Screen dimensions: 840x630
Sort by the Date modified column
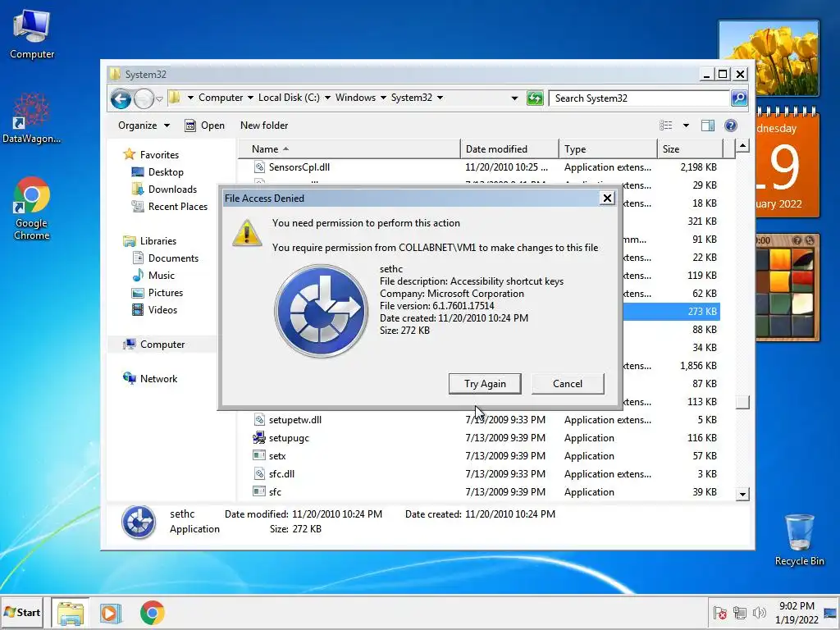(509, 149)
